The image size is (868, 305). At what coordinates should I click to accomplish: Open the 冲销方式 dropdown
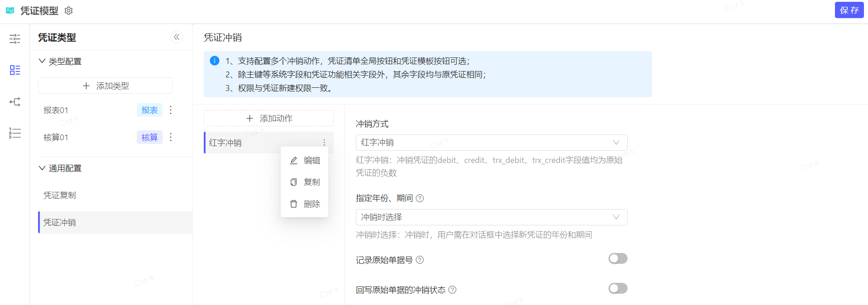[x=491, y=143]
